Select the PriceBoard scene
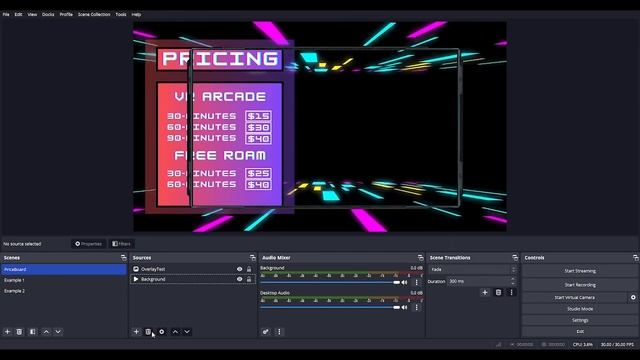 pyautogui.click(x=64, y=269)
